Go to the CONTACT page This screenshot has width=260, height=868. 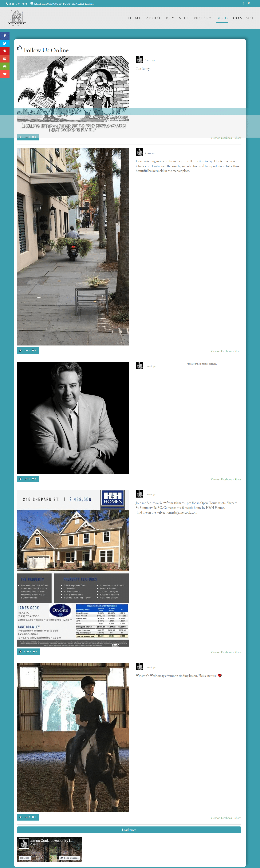pyautogui.click(x=243, y=18)
